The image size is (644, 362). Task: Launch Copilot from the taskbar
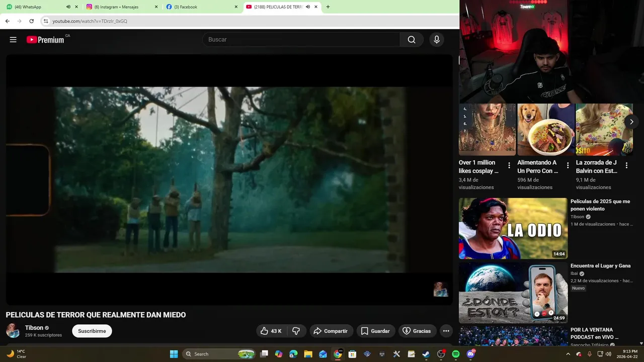[x=279, y=354]
